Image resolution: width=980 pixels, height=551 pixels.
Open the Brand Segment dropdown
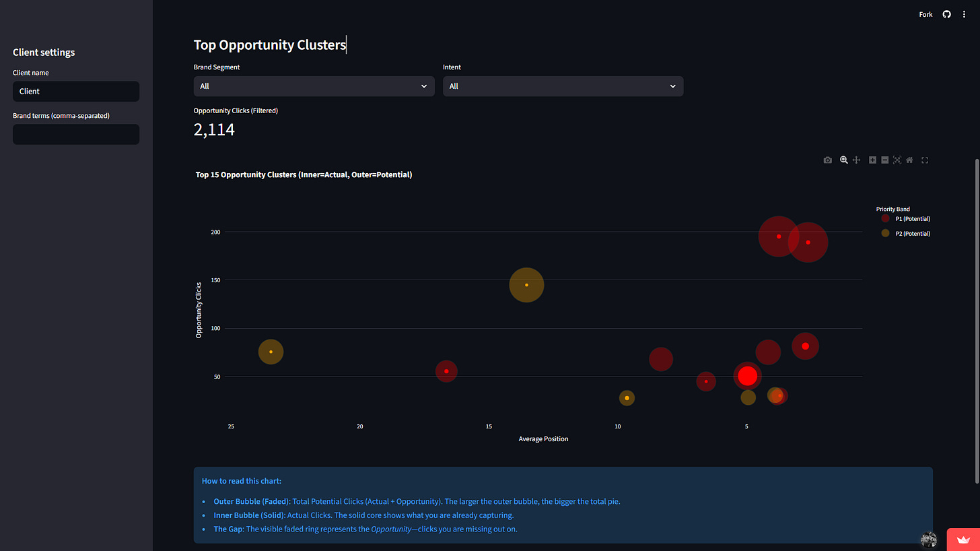[x=314, y=86]
